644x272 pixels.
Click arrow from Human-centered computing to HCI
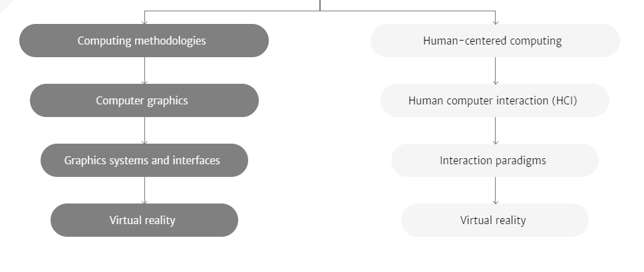[x=496, y=70]
